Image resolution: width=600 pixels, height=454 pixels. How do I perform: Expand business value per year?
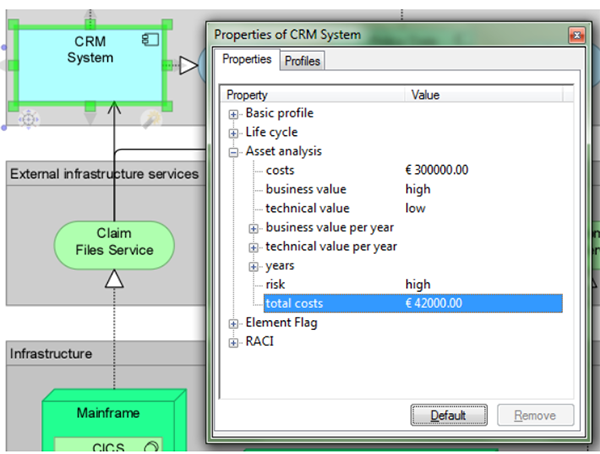point(253,229)
